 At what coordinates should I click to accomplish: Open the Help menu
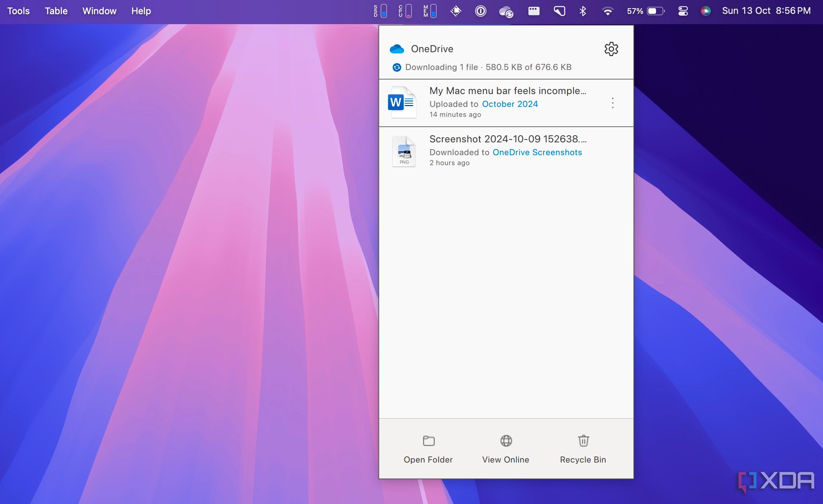coord(141,11)
